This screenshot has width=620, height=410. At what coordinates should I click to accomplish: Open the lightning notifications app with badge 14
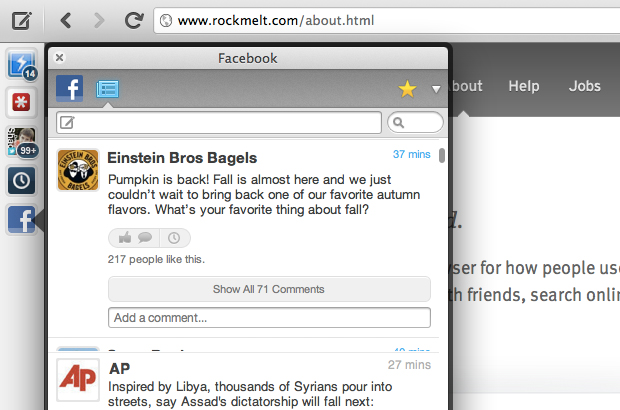click(22, 64)
